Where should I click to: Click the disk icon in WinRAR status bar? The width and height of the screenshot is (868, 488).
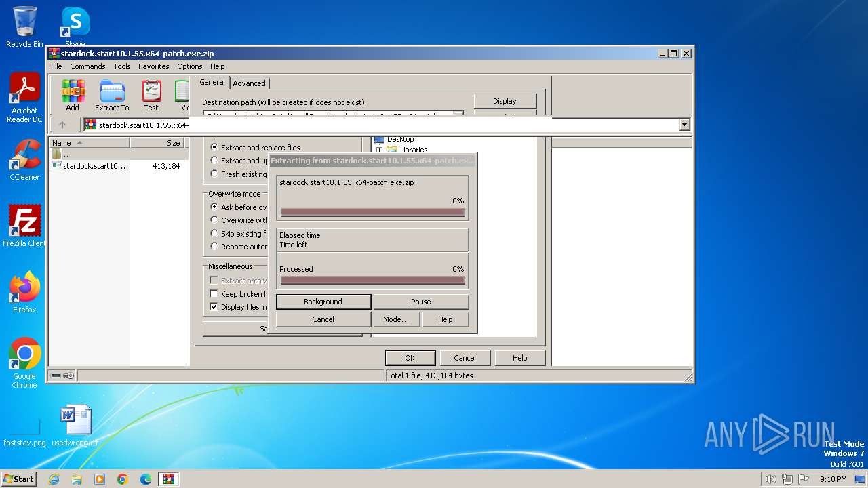(56, 375)
